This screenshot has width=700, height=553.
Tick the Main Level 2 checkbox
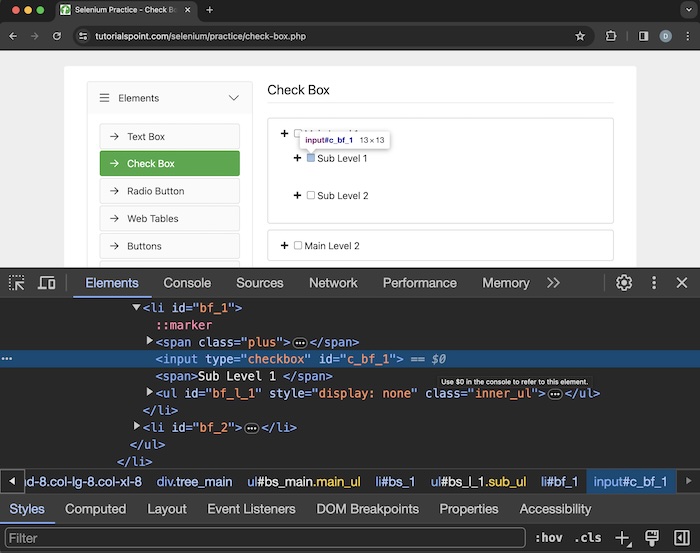[298, 246]
